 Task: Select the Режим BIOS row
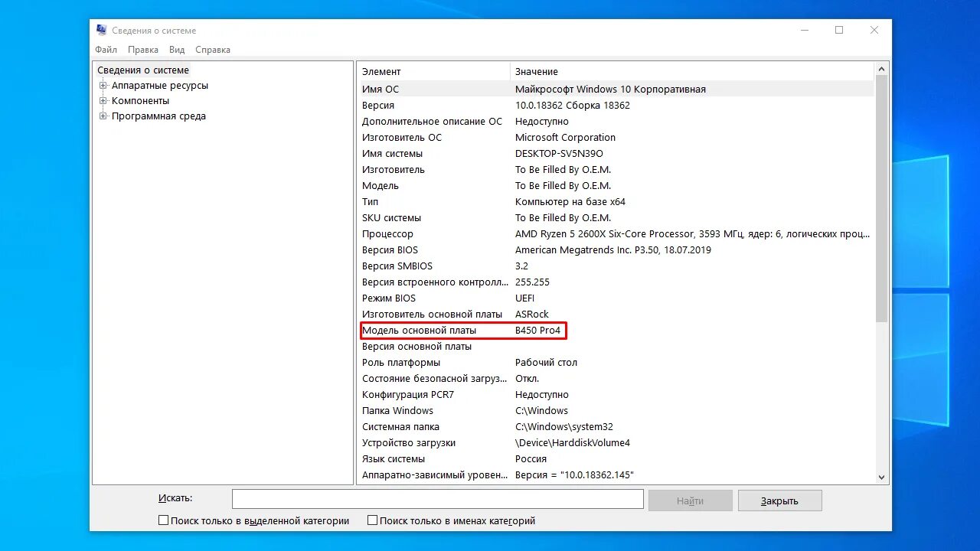coord(616,298)
